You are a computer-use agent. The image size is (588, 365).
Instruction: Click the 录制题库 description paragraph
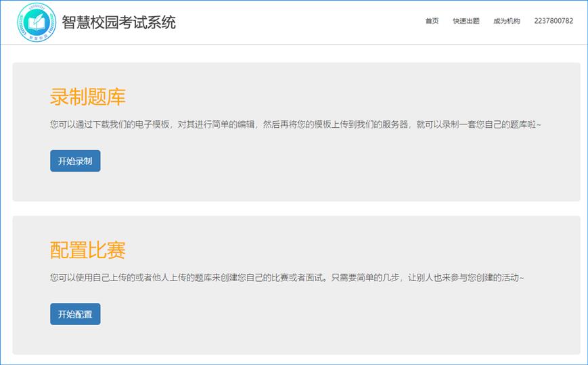click(295, 125)
